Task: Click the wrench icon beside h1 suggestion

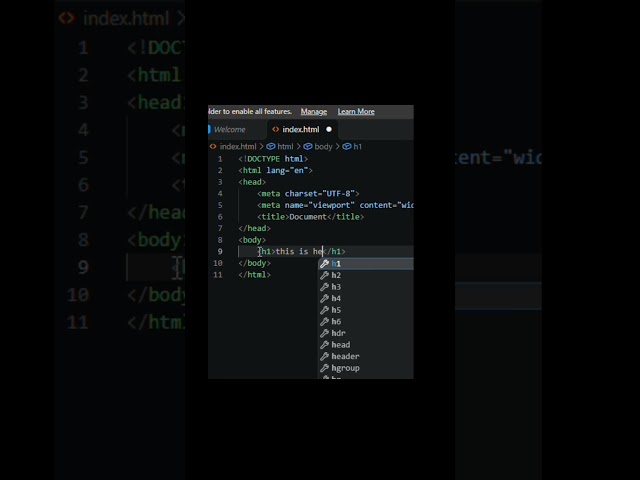Action: click(x=324, y=264)
